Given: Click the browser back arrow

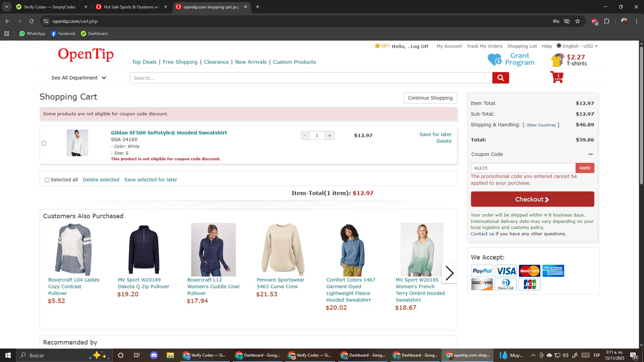Looking at the screenshot, I should [x=7, y=21].
